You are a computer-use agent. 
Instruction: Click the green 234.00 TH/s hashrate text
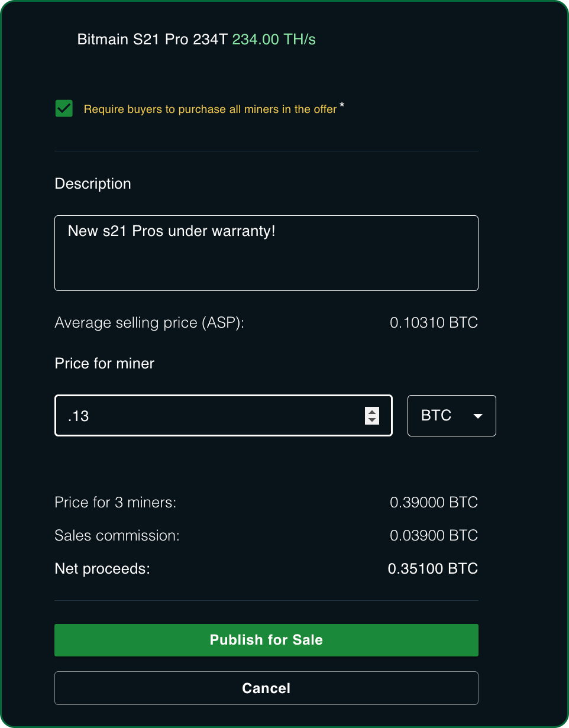pyautogui.click(x=273, y=39)
